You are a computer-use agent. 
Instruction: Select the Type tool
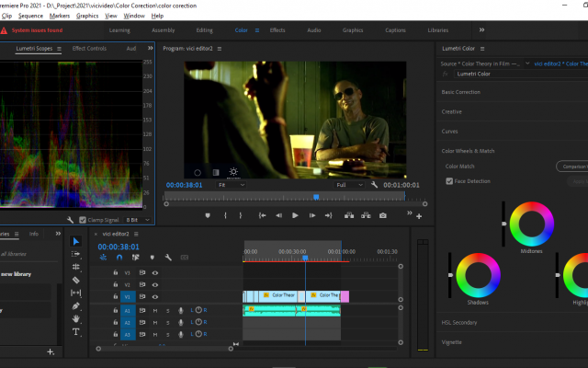(x=75, y=332)
